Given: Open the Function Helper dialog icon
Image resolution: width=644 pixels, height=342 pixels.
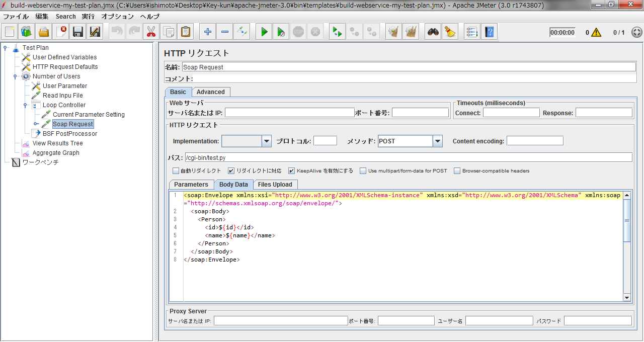Looking at the screenshot, I should 471,32.
